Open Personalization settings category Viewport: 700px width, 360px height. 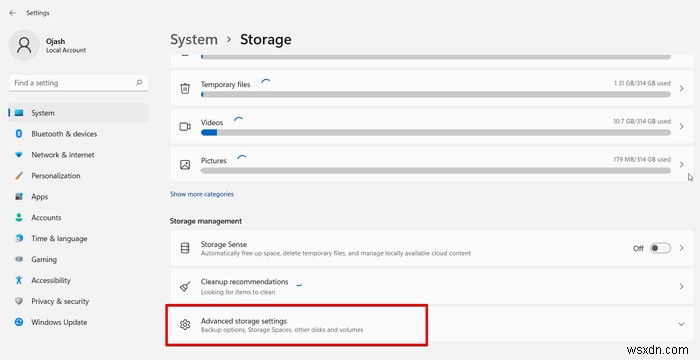79,176
